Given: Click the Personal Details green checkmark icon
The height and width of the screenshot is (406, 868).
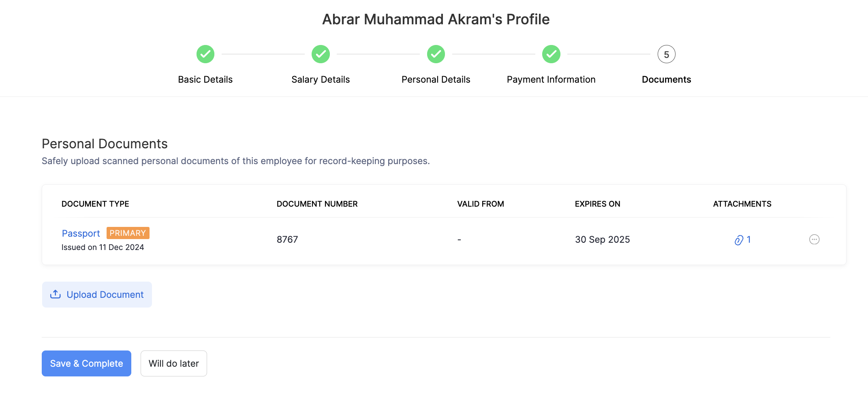Looking at the screenshot, I should point(436,54).
